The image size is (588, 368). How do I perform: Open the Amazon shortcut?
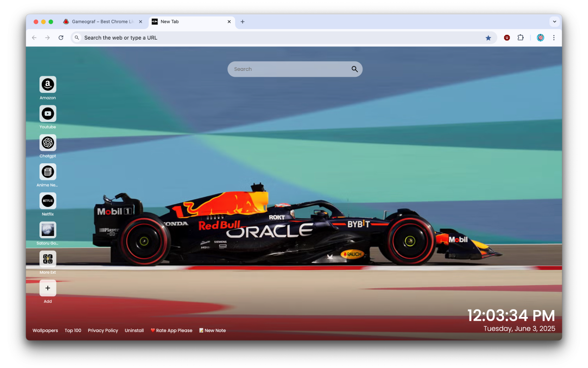pos(48,85)
